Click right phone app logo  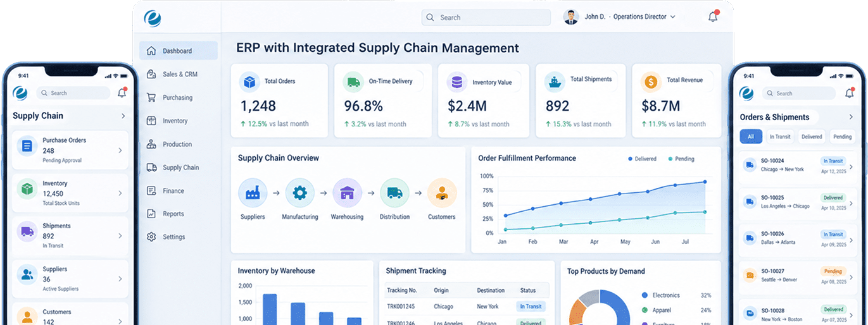(x=746, y=93)
